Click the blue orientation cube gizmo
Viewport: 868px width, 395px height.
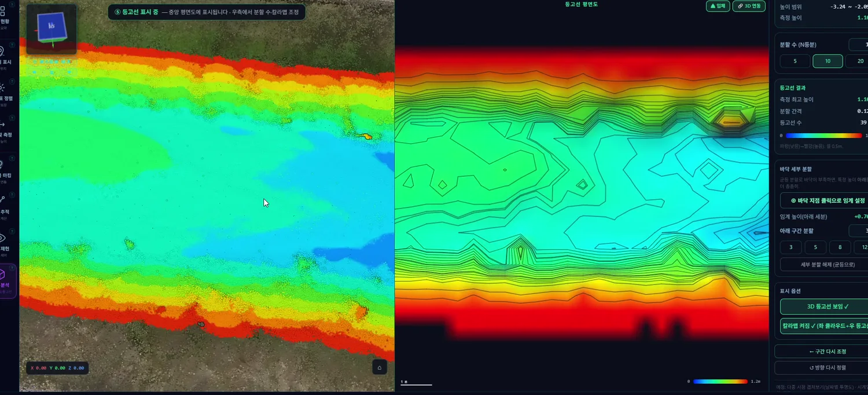pos(52,29)
